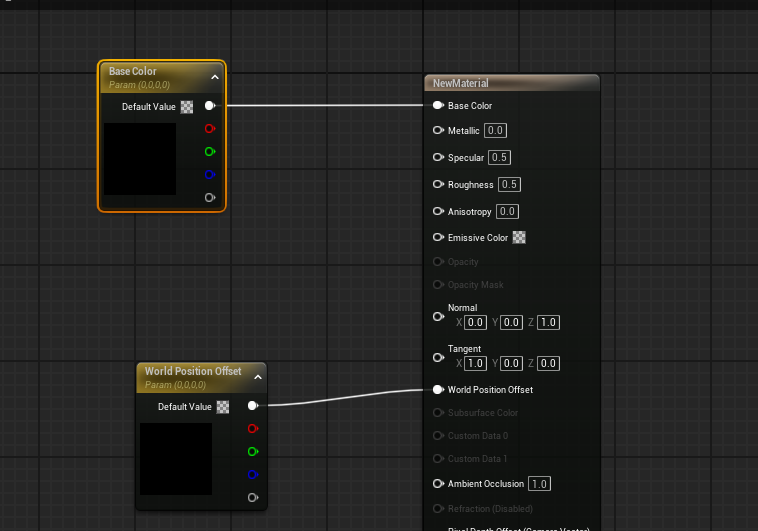Edit the Ambient Occlusion value field
The height and width of the screenshot is (531, 758).
(539, 484)
